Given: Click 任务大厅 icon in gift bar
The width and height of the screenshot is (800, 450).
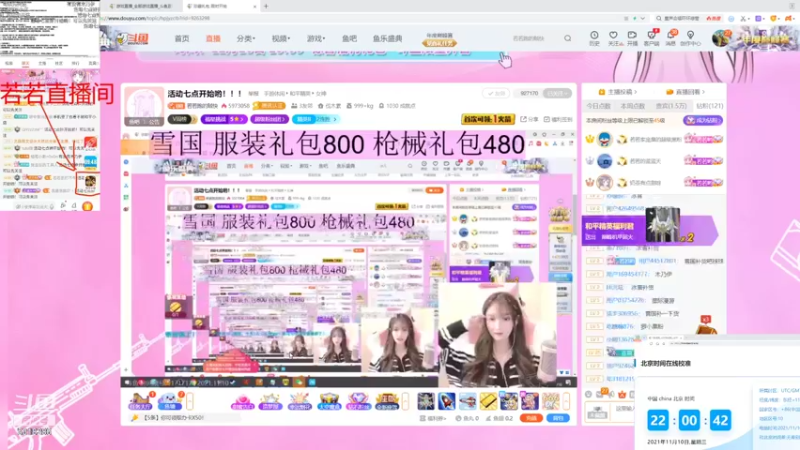Looking at the screenshot, I should 141,401.
